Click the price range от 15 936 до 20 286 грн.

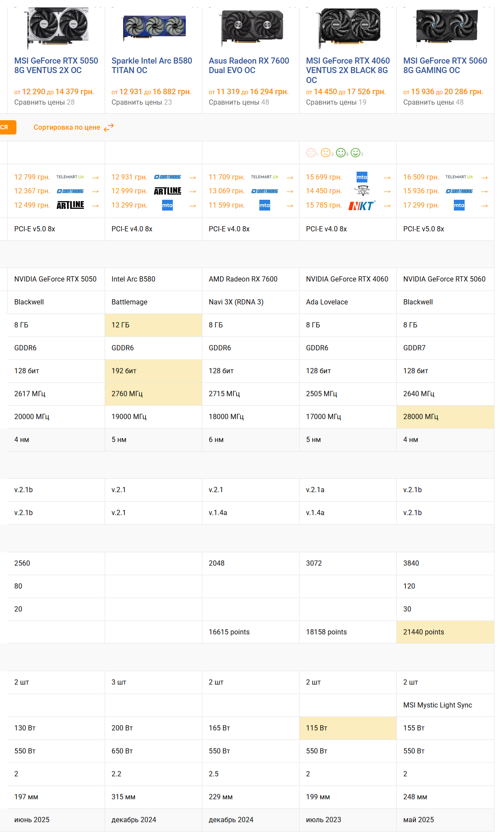[443, 92]
